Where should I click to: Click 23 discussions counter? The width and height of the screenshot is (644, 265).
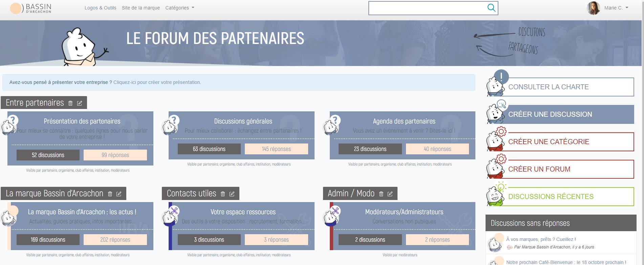370,149
